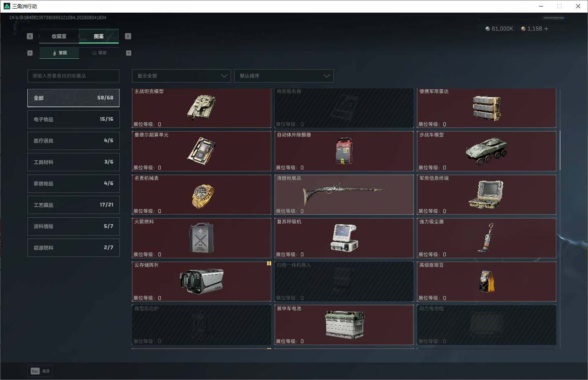Screen dimensions: 588x380
Task: Click the 1,158 currency amount
Action: (x=535, y=29)
